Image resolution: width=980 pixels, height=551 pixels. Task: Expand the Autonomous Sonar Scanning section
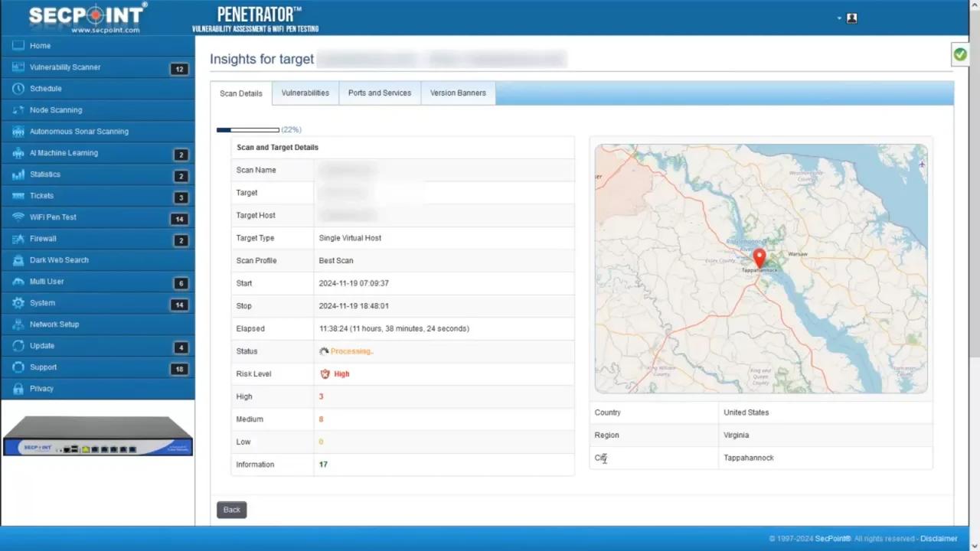point(18,131)
